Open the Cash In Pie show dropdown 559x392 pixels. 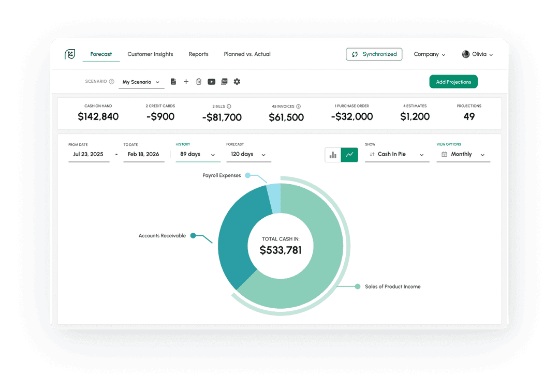tap(397, 155)
